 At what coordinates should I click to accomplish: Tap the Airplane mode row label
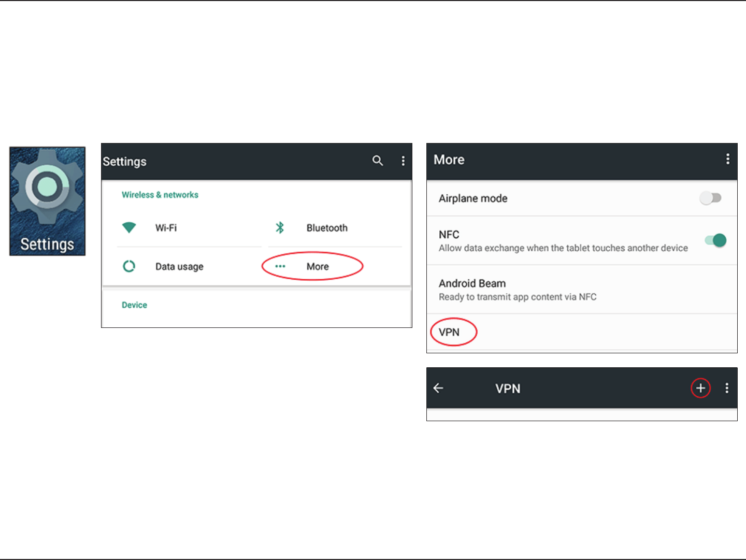[473, 198]
